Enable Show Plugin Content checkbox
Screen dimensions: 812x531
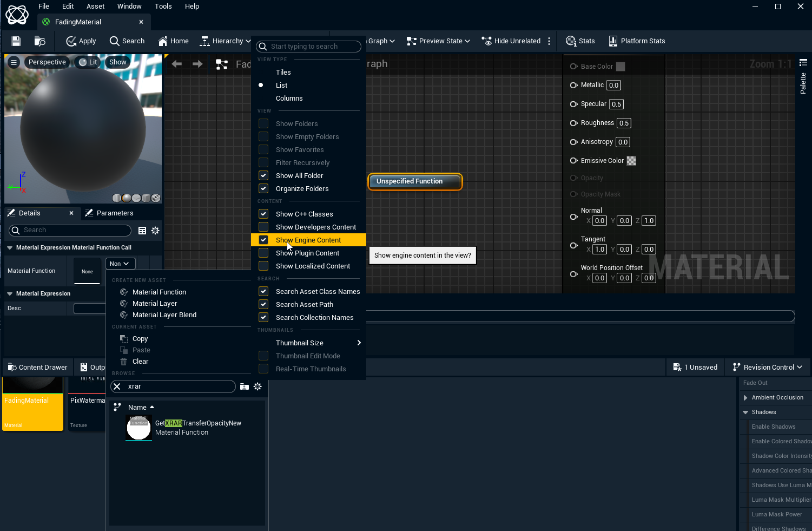click(x=263, y=253)
